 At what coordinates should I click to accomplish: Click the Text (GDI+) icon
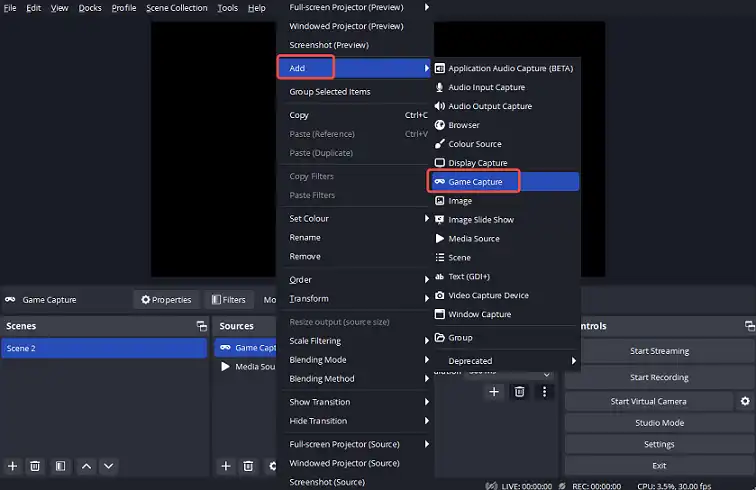tap(439, 276)
